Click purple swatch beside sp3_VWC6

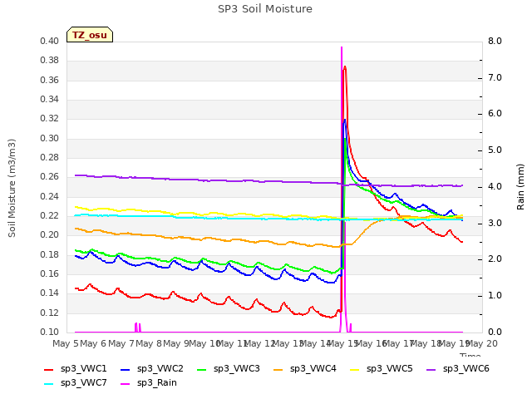point(431,370)
